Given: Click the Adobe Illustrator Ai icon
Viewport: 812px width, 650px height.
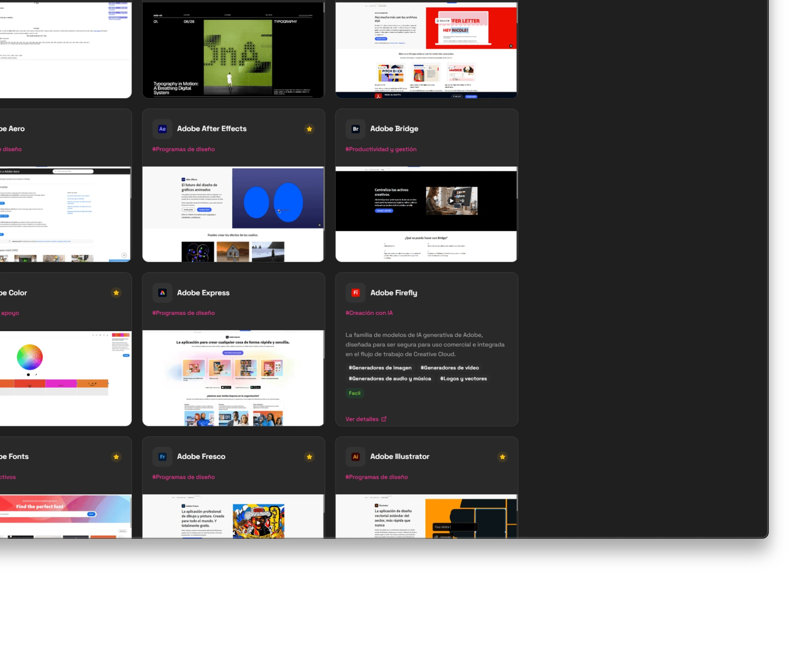Looking at the screenshot, I should [x=355, y=457].
